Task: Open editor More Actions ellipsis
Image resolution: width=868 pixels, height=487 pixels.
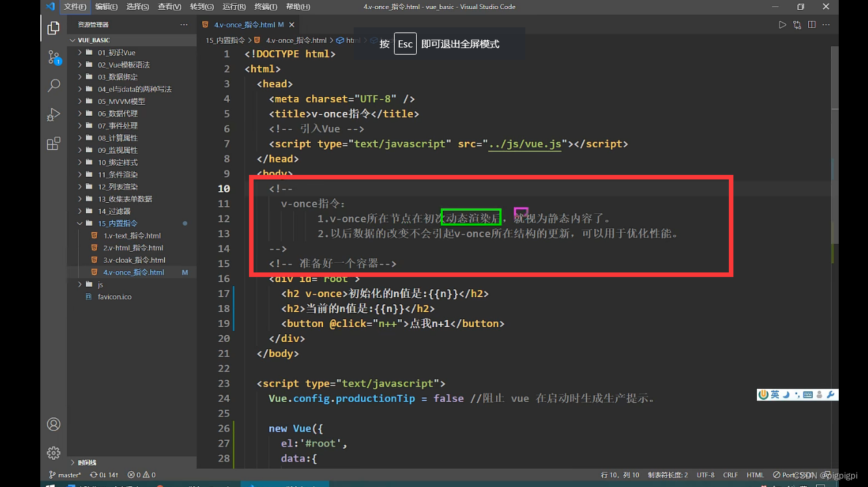Action: [x=826, y=25]
